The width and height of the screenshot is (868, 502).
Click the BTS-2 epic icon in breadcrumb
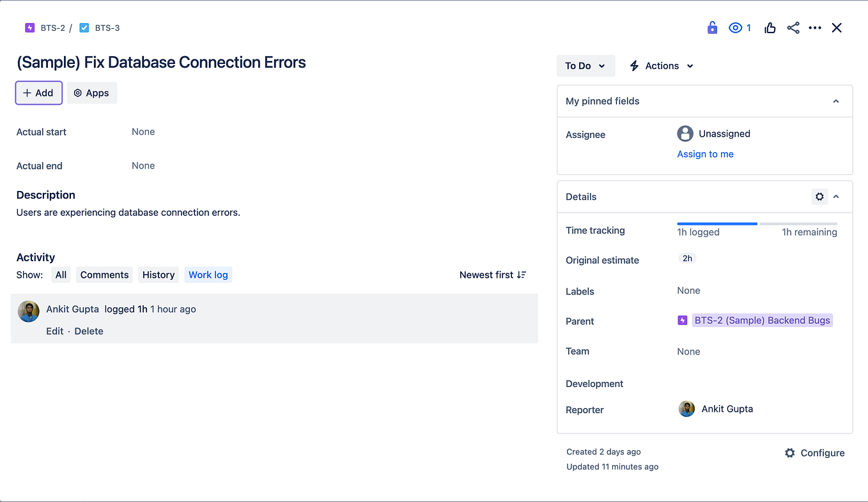29,27
